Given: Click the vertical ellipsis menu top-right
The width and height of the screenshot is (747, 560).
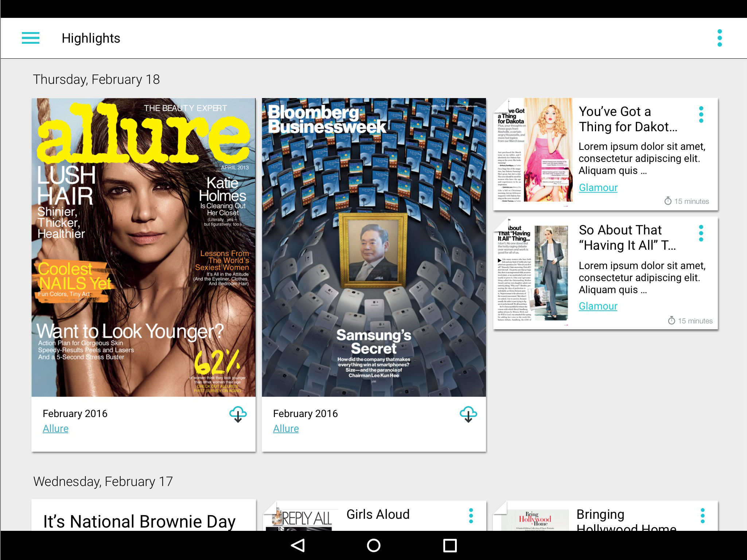Looking at the screenshot, I should click(719, 38).
